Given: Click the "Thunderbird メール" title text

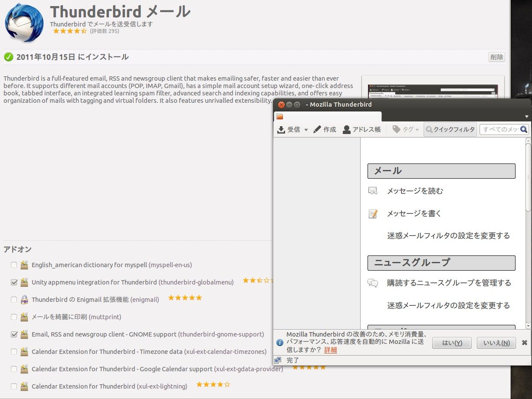Looking at the screenshot, I should pyautogui.click(x=120, y=11).
